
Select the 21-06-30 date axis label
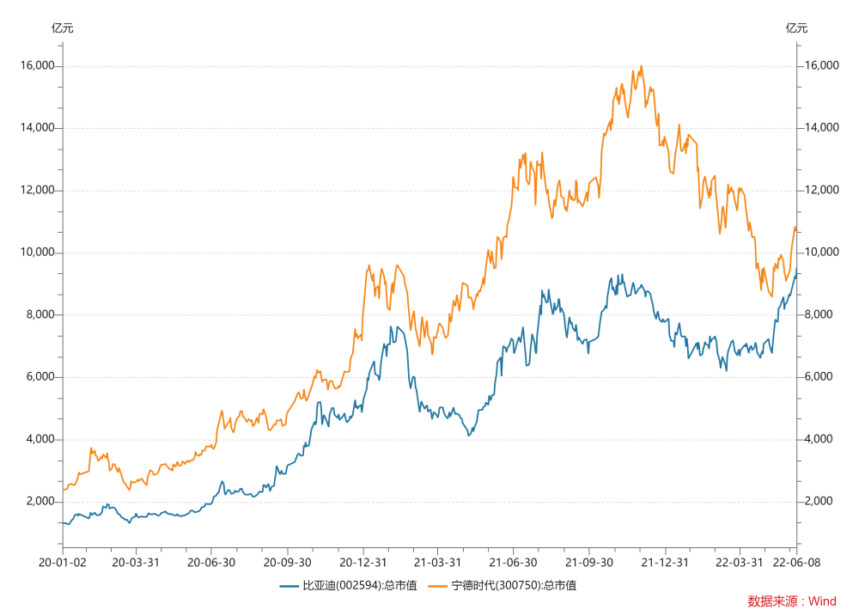(x=513, y=562)
